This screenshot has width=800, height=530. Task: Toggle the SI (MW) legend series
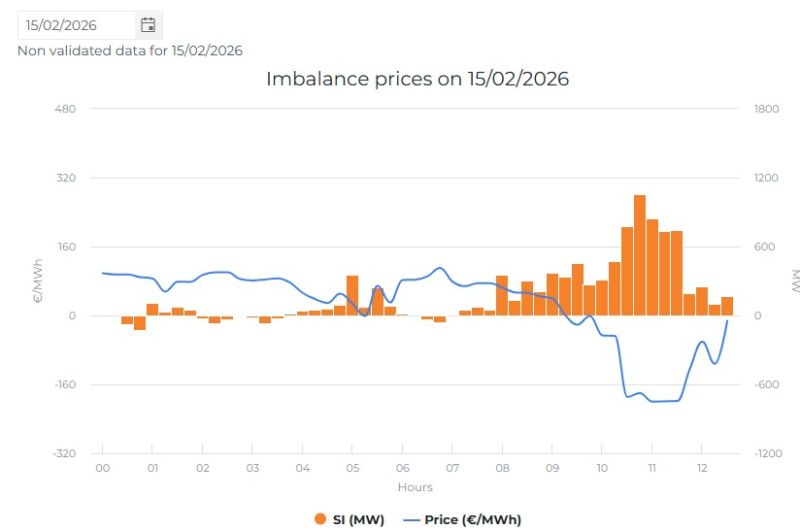click(x=349, y=519)
